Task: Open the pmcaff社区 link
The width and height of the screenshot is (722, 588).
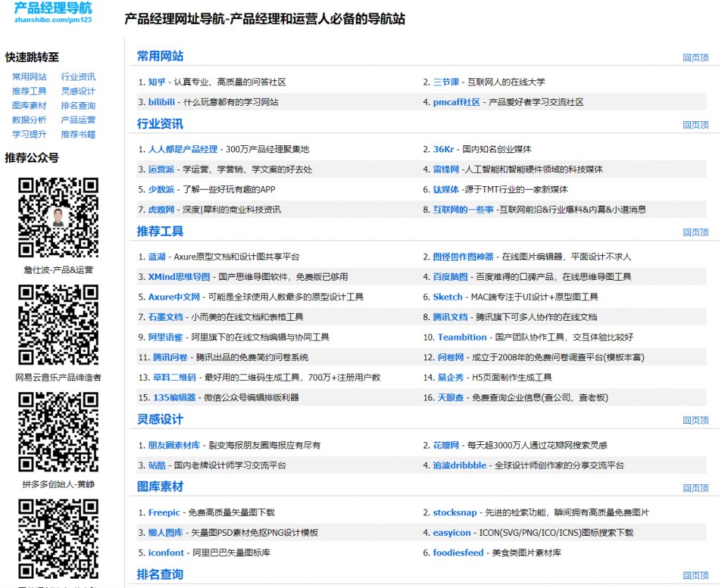Action: point(456,102)
